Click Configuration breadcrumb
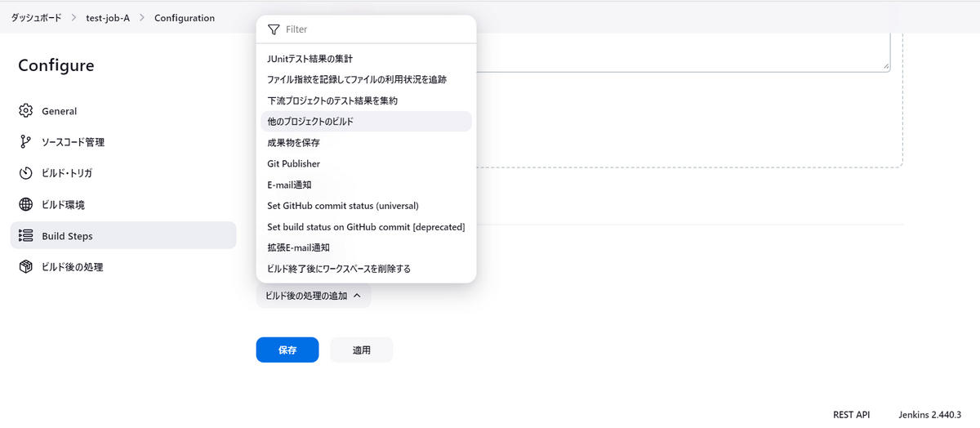980x428 pixels. pos(185,17)
